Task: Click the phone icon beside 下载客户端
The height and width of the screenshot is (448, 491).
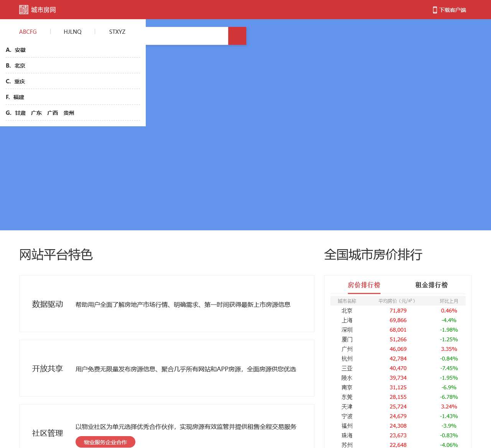Action: click(435, 10)
